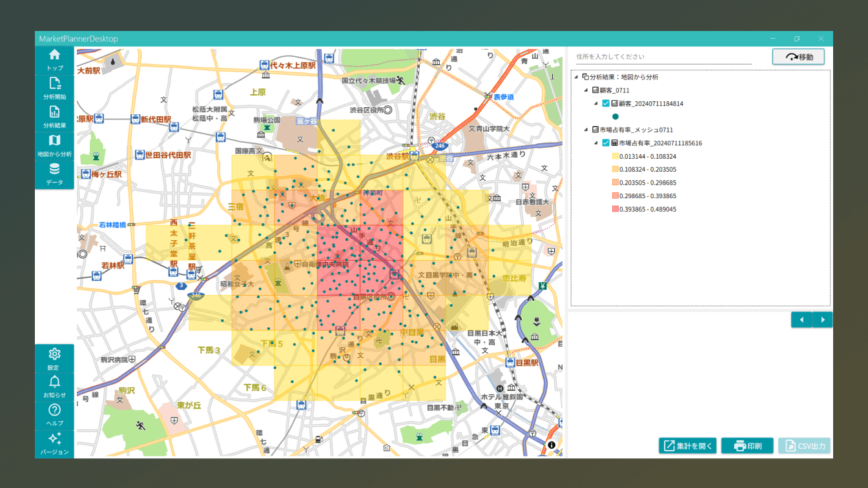Click the MarketPlannerDesktop window title
868x488 pixels.
coord(78,39)
